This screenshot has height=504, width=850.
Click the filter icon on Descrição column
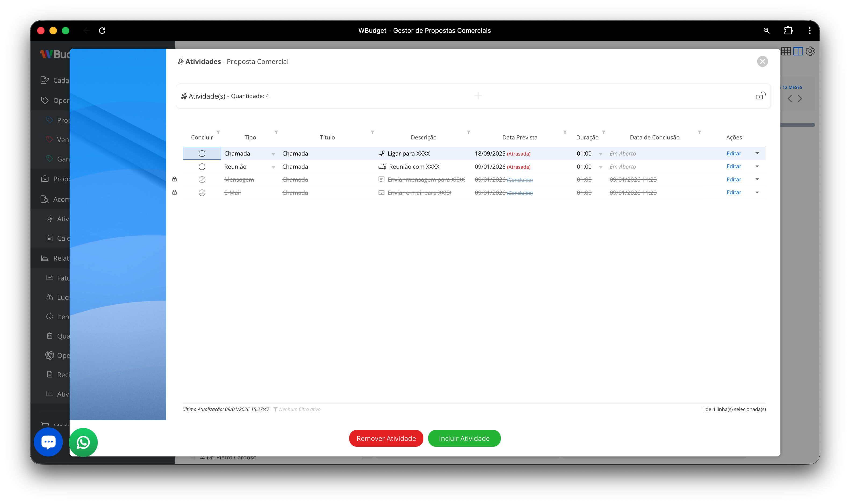tap(469, 132)
